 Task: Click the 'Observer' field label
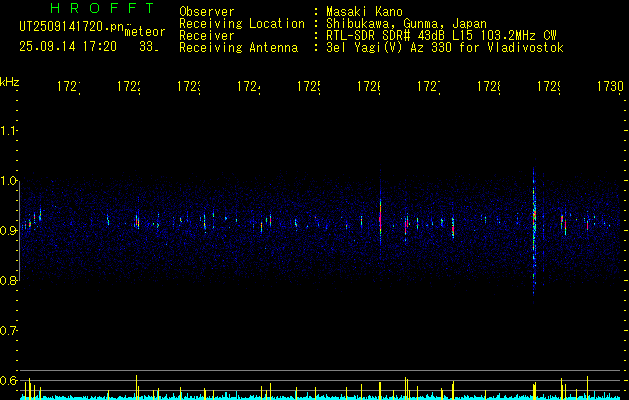click(207, 11)
